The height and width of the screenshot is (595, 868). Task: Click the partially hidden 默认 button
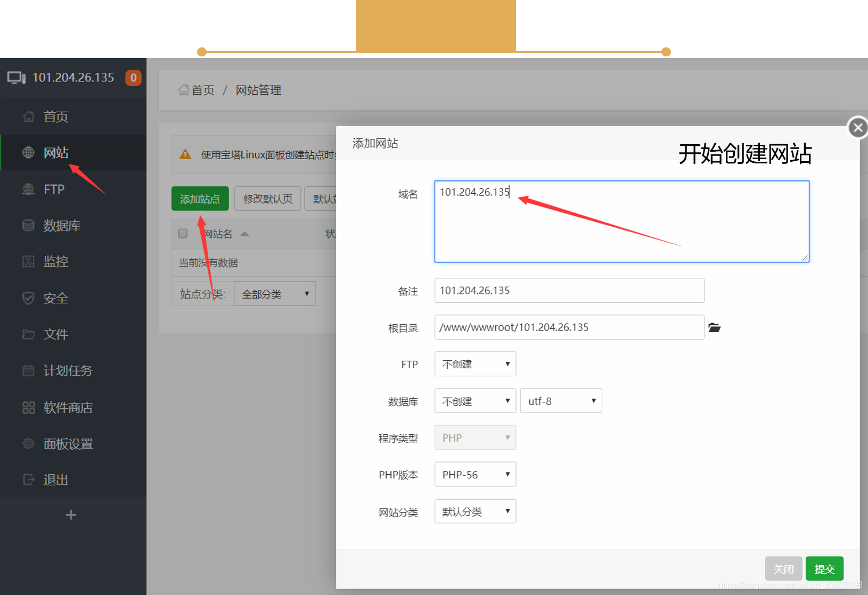321,199
